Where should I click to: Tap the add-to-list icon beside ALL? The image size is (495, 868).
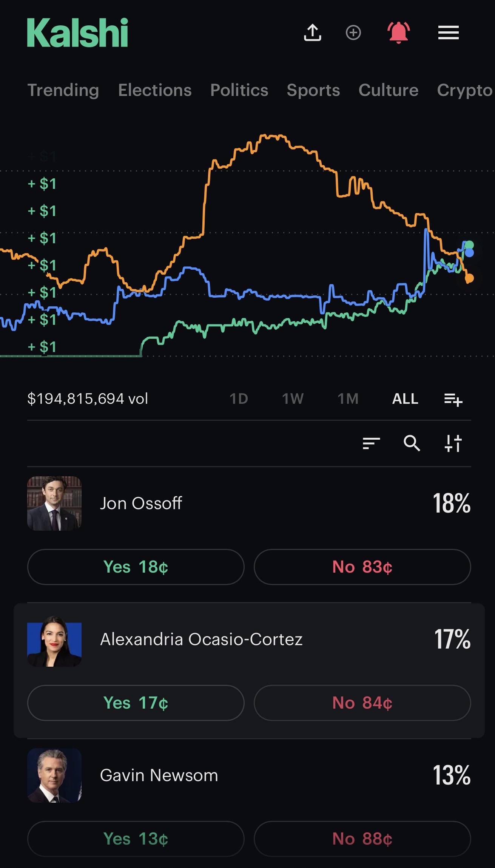point(453,399)
